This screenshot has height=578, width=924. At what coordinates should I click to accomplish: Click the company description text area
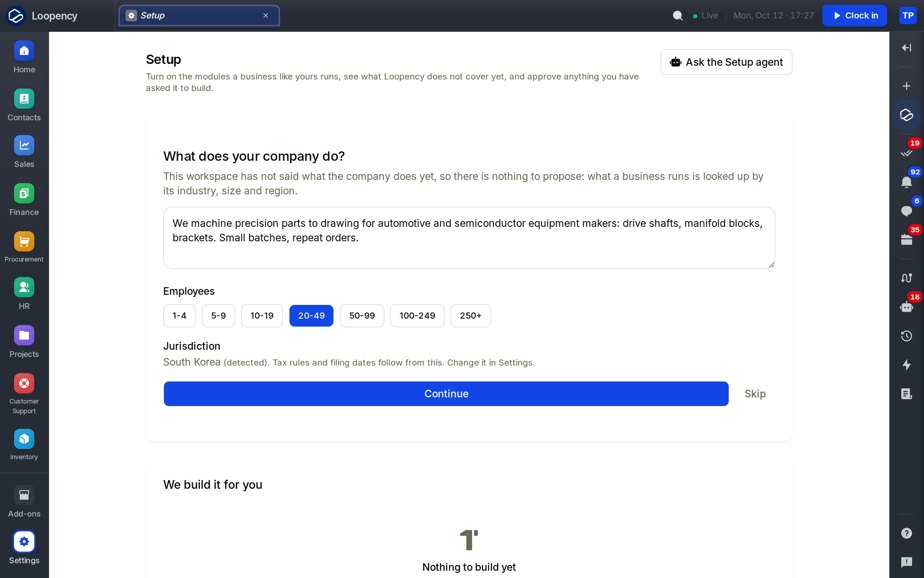click(469, 238)
